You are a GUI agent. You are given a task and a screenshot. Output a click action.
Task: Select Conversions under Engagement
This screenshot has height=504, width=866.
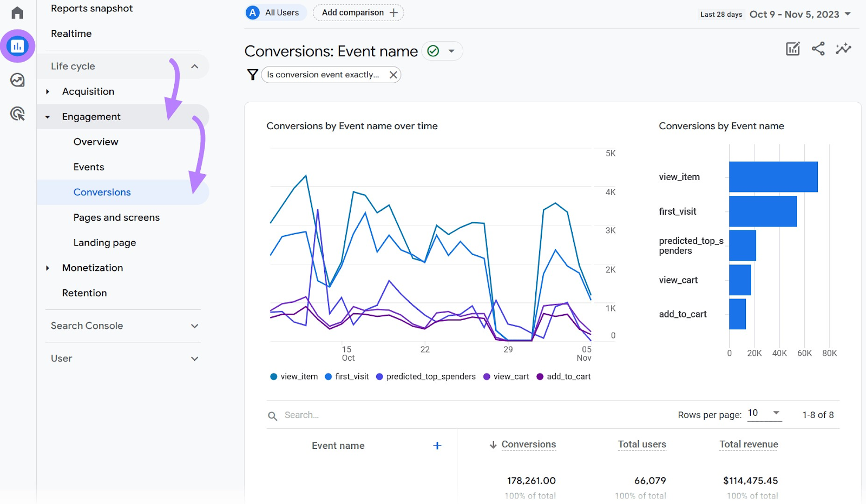pyautogui.click(x=102, y=192)
